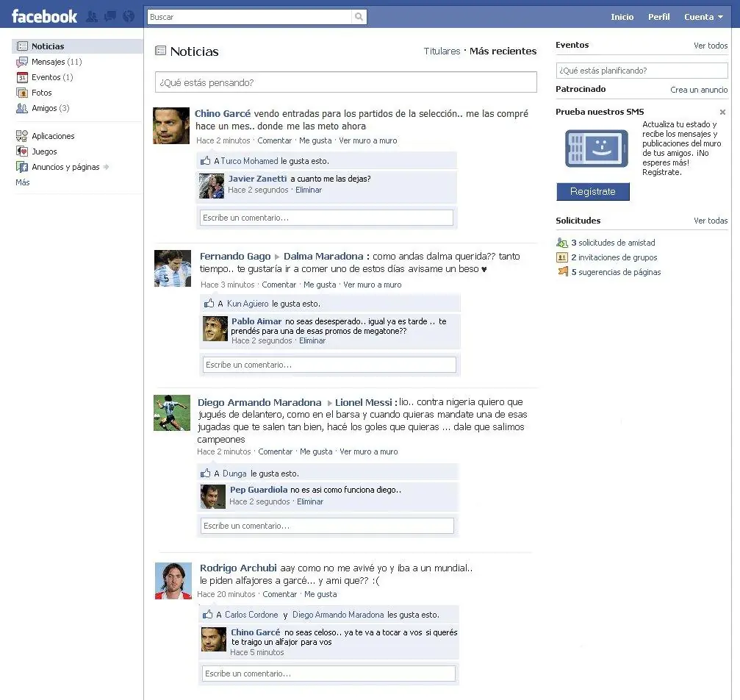Click thumbs-up icon beside Kun Agüero like
Image resolution: width=740 pixels, height=700 pixels.
(x=209, y=304)
